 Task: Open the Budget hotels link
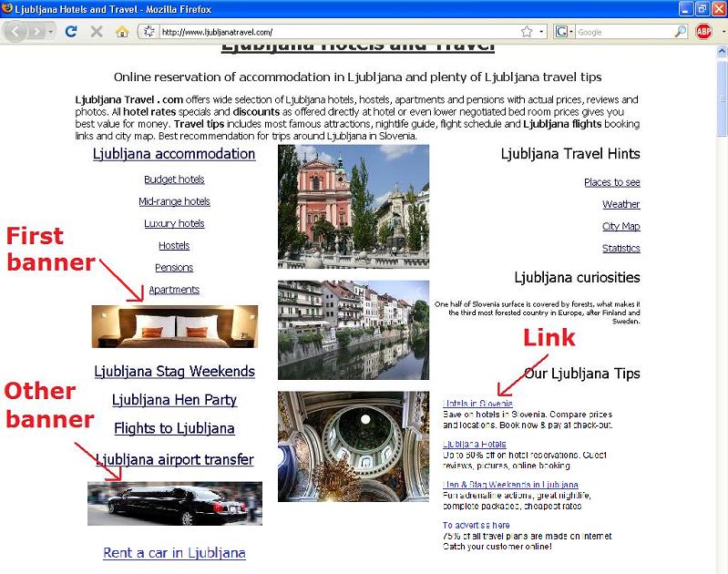pyautogui.click(x=174, y=179)
